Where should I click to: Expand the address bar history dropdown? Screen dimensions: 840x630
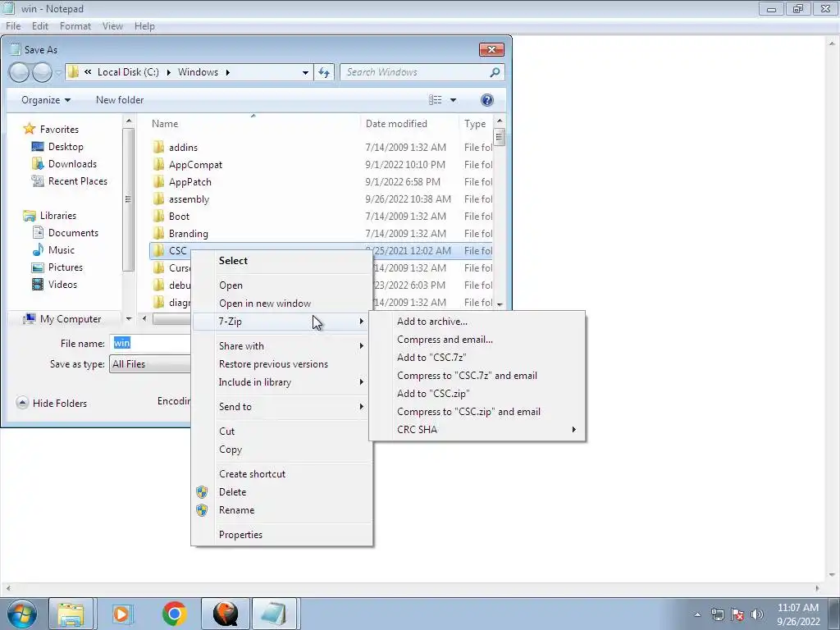(305, 72)
